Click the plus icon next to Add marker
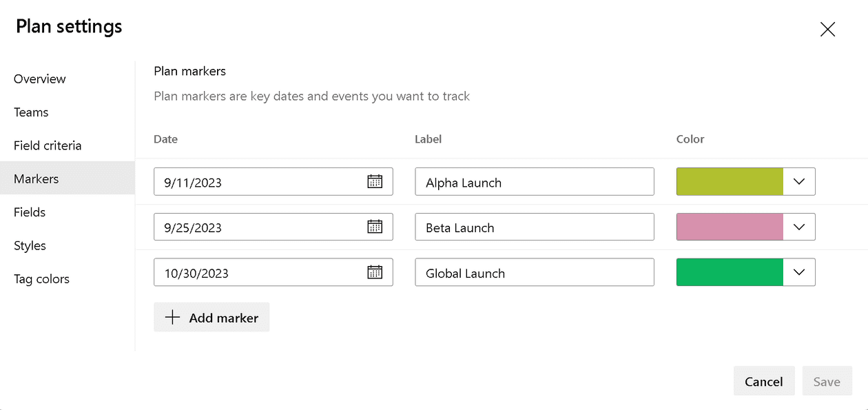 point(172,317)
